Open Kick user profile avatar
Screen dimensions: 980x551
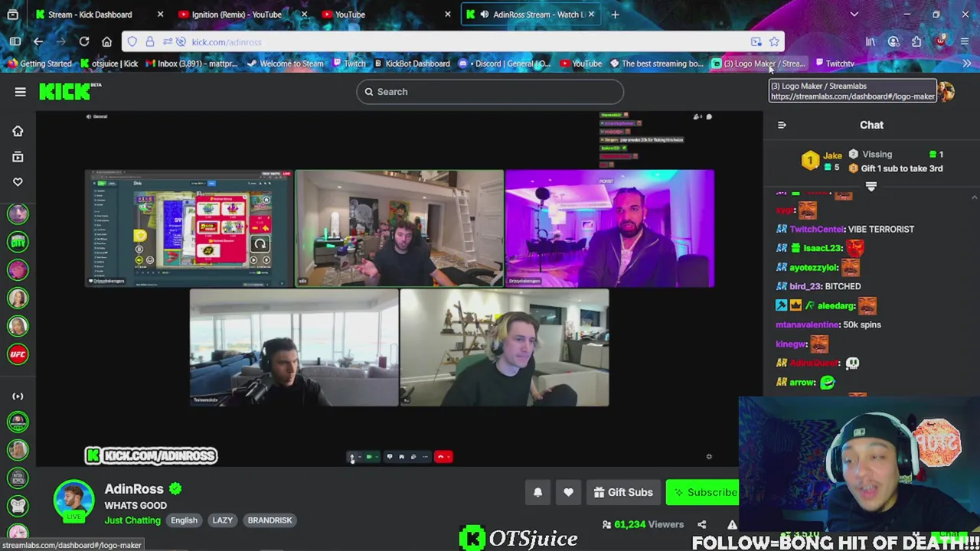click(x=946, y=92)
